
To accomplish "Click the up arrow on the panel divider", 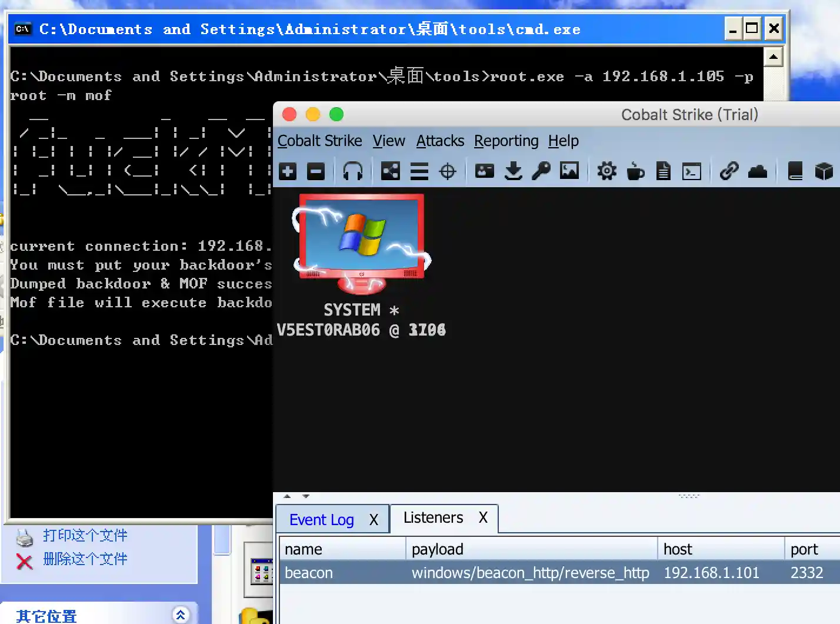I will [x=287, y=496].
